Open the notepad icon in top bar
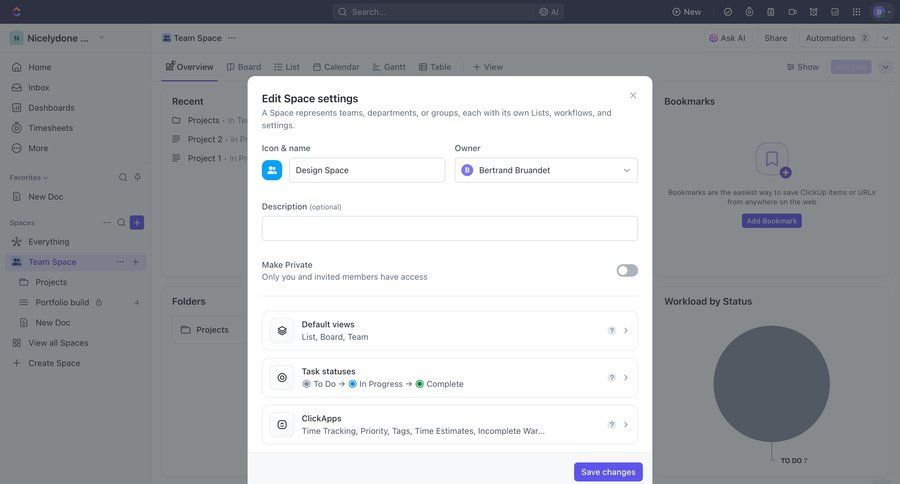The image size is (900, 484). 771,11
